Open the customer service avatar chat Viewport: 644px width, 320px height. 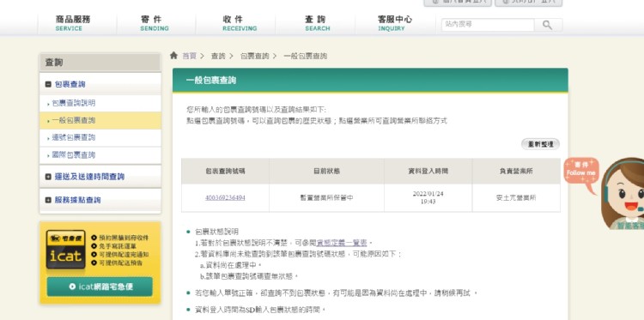click(x=623, y=194)
